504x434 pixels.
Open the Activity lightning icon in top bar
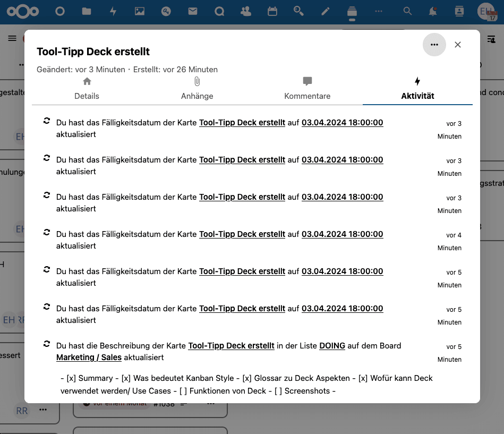click(113, 11)
